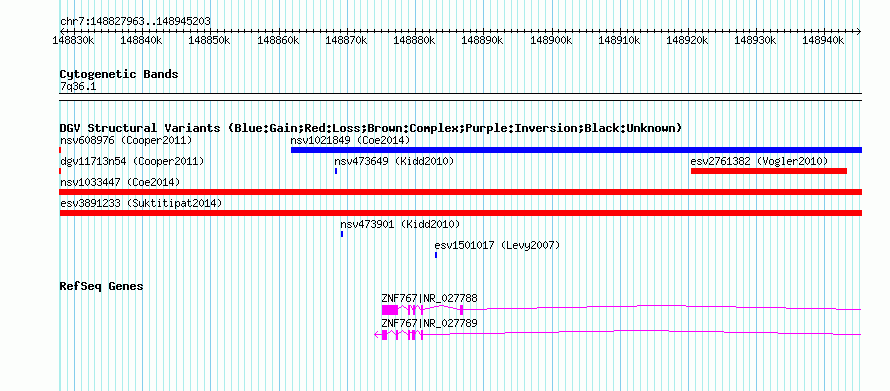Click the large first exon of ZNF767 NR_027788

[x=390, y=309]
